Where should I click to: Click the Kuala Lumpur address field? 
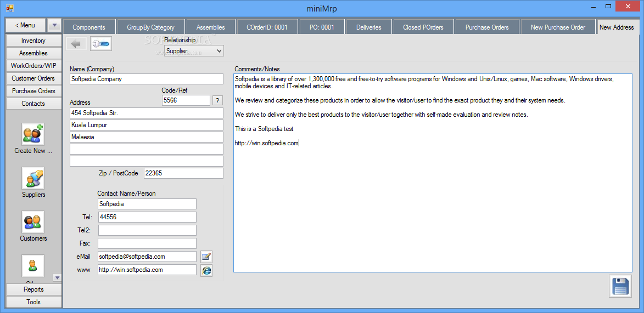[x=147, y=125]
